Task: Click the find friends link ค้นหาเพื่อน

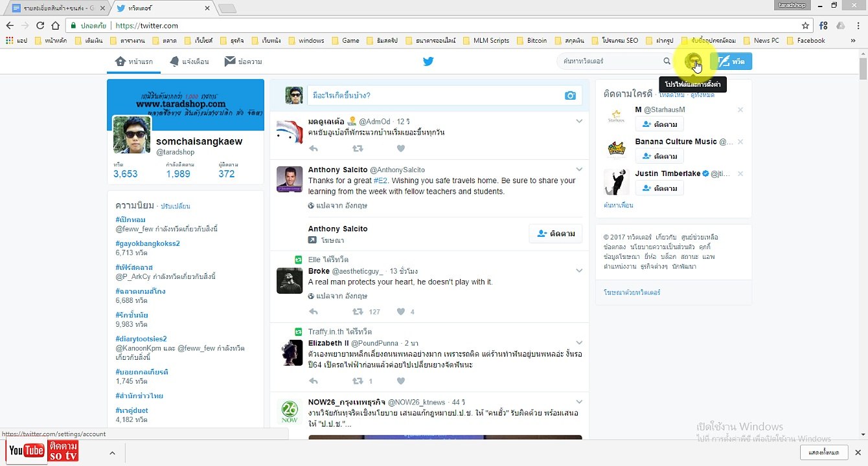Action: [619, 205]
